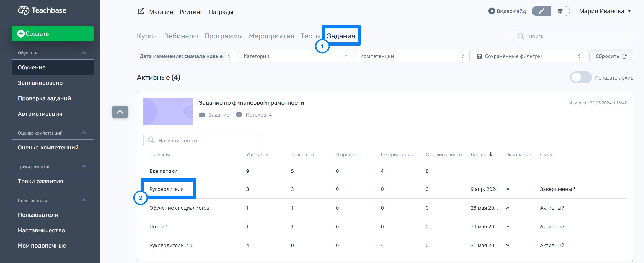Click the Видео-гайд play icon
Screen dimensions: 644x263
tap(491, 11)
